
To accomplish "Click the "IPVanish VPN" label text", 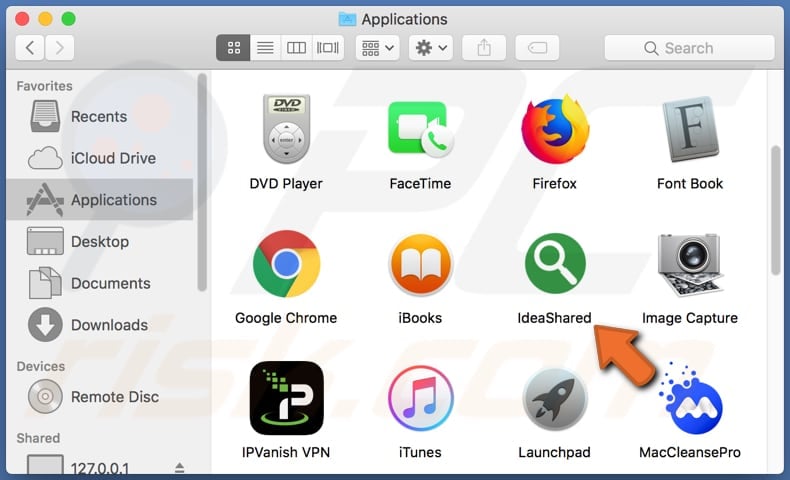I will point(286,452).
